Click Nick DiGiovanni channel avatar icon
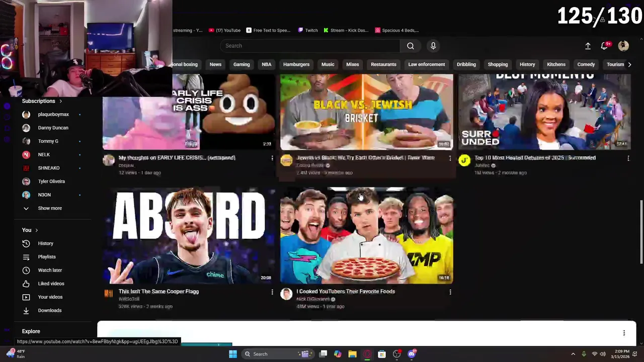 click(x=286, y=294)
